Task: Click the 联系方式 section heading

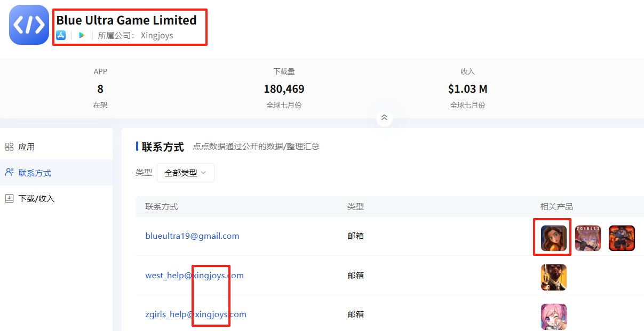Action: coord(163,147)
